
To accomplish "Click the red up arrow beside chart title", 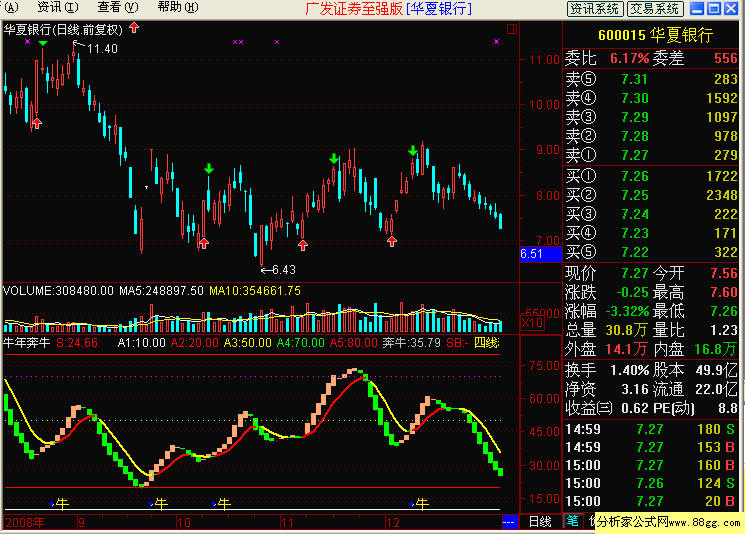I will point(134,28).
